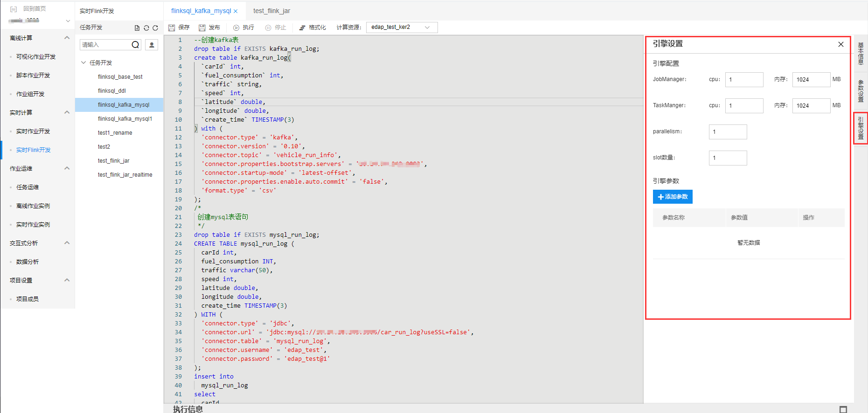The width and height of the screenshot is (868, 413).
Task: Collapse the 实时计算 menu group
Action: (x=67, y=112)
